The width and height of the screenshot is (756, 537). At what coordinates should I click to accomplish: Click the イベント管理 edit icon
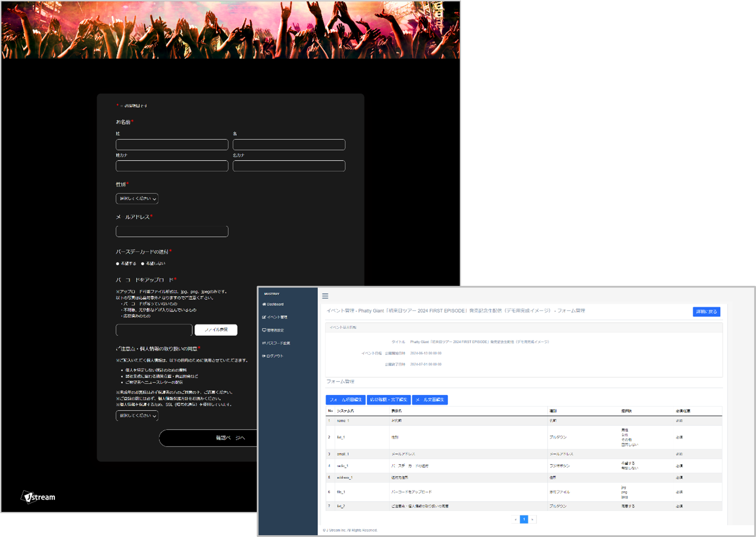tap(264, 317)
